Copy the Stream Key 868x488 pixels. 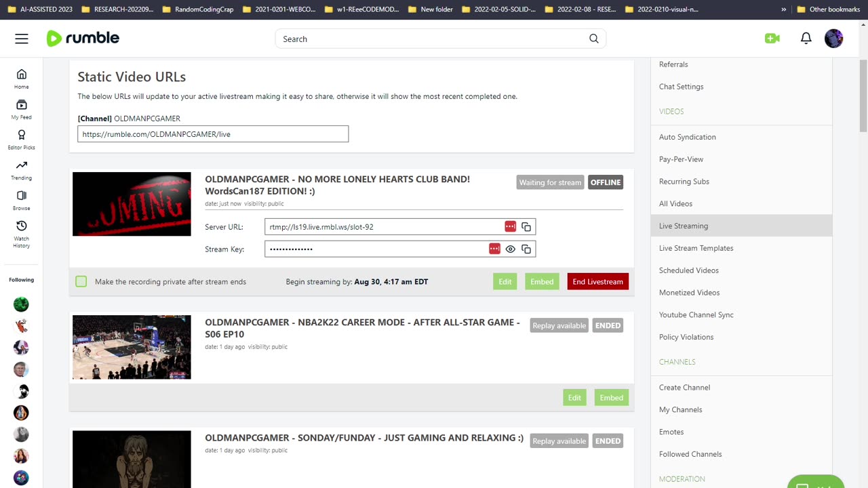(526, 249)
